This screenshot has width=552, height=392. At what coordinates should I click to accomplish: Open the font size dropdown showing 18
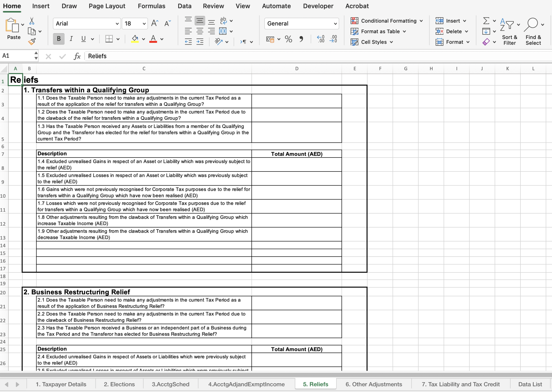(x=134, y=23)
